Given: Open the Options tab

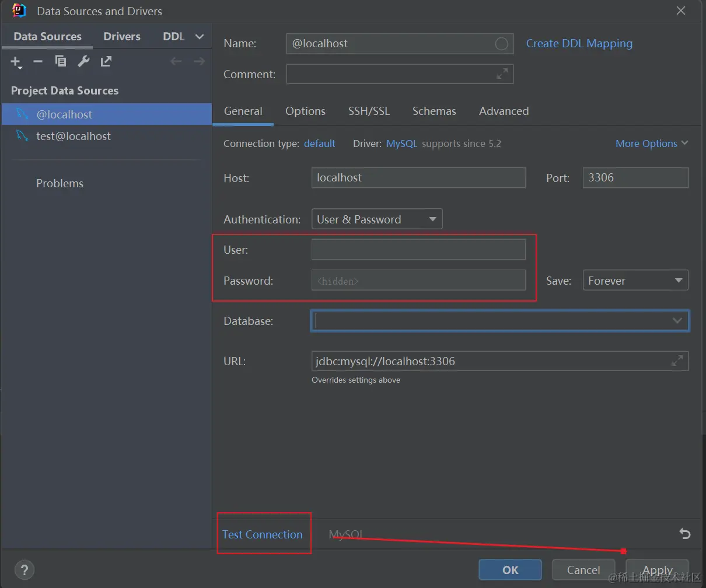Looking at the screenshot, I should coord(305,111).
